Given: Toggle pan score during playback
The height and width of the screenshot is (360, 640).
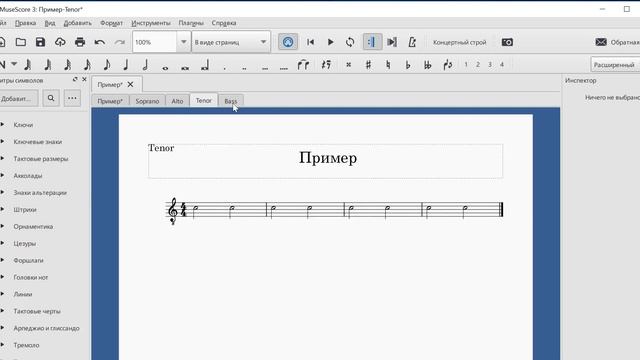Looking at the screenshot, I should click(x=392, y=42).
